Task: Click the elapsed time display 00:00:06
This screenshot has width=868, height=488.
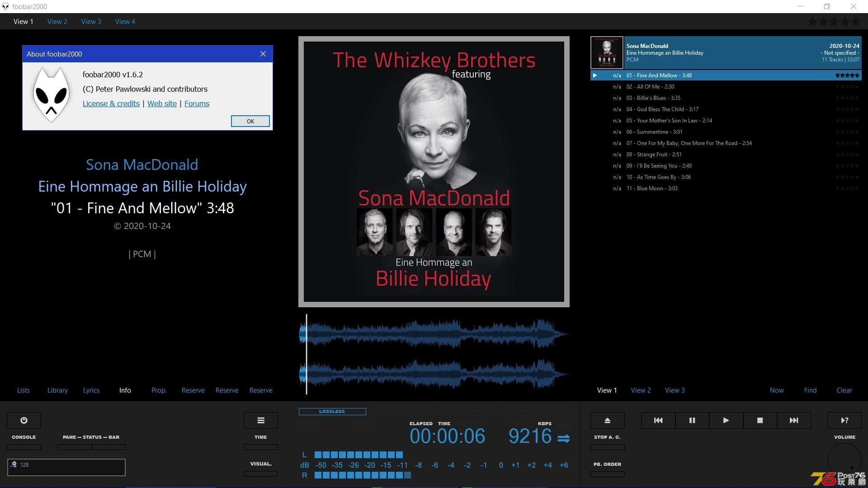Action: (x=448, y=436)
